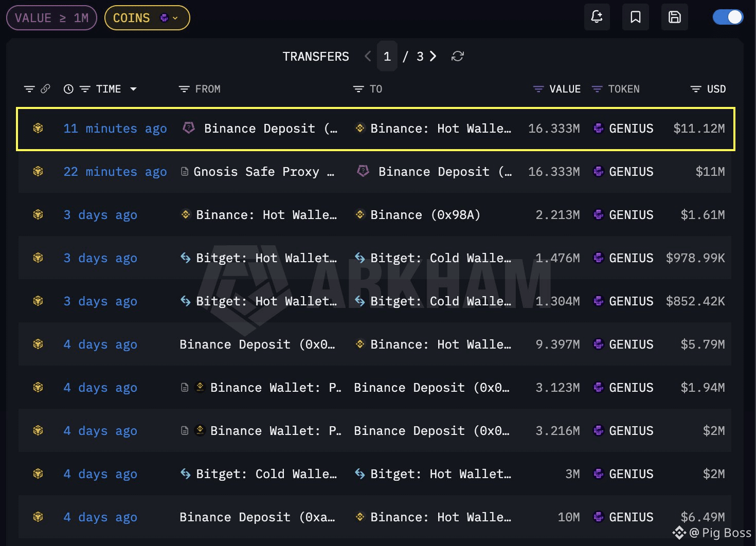Screen dimensions: 756x546
Task: Click the $1.94M USD amount
Action: (x=703, y=388)
